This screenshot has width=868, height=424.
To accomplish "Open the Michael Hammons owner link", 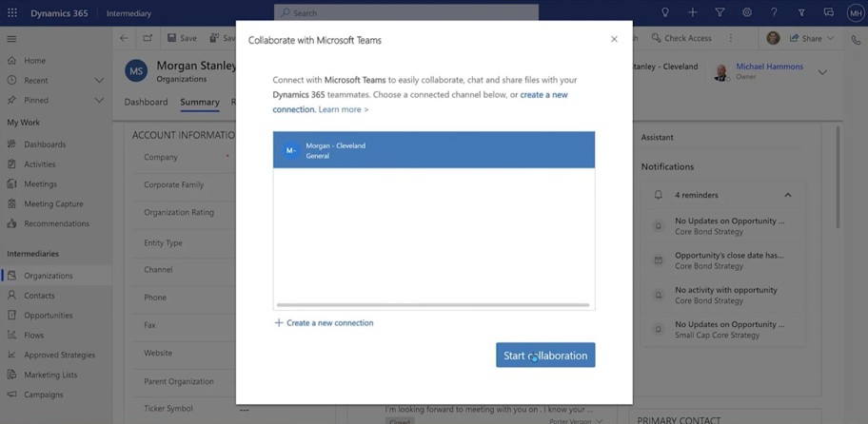I will [769, 67].
